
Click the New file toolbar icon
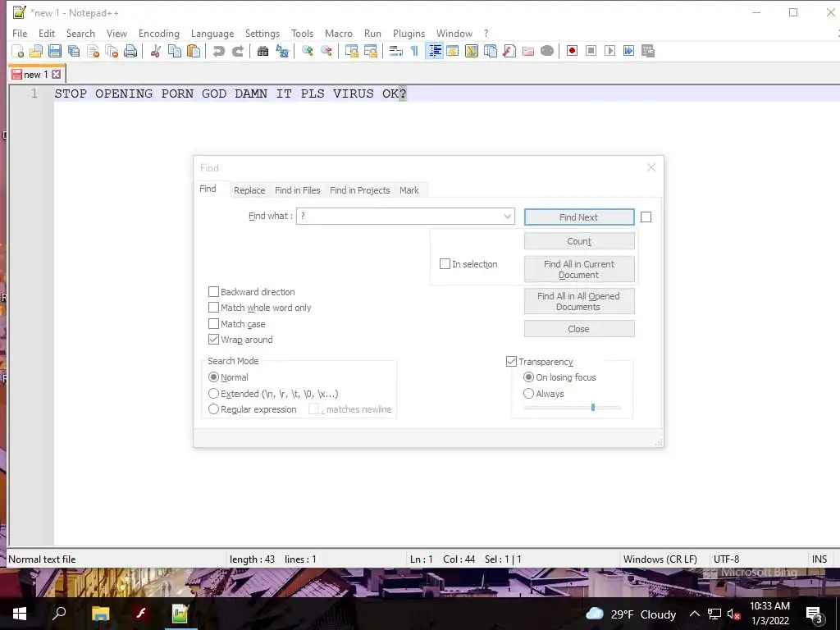pos(18,51)
